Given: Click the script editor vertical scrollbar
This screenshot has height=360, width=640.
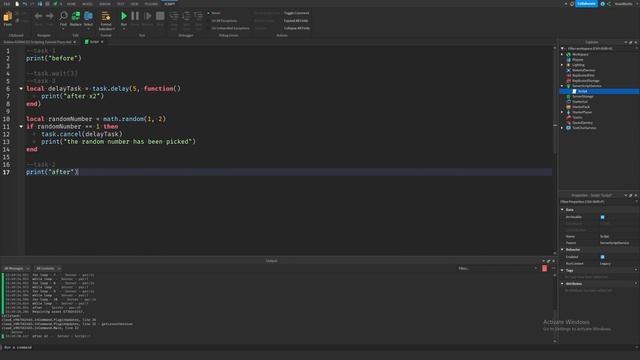Looking at the screenshot, I should click(555, 149).
